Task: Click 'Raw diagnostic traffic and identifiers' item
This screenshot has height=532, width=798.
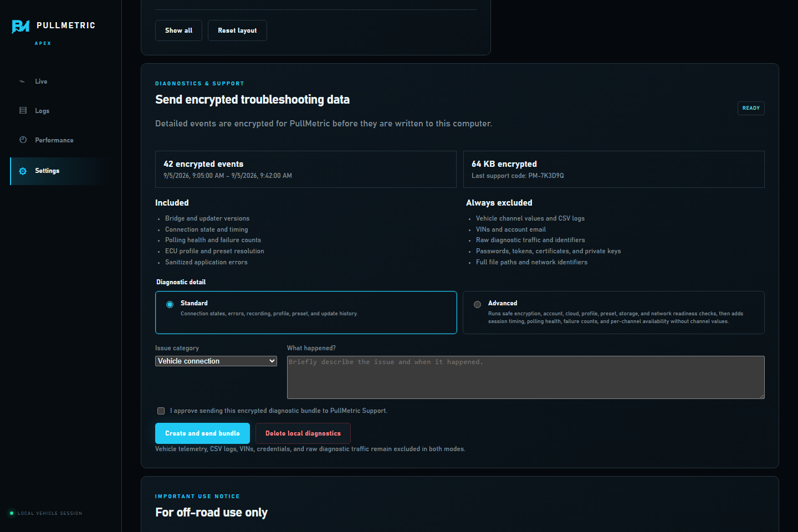Action: (530, 240)
